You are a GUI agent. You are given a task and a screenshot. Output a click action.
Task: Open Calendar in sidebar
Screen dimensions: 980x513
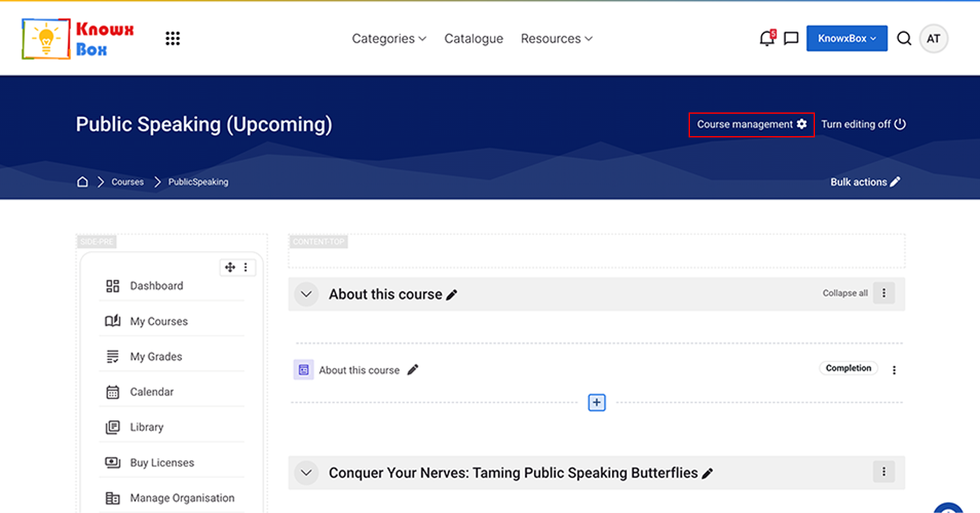tap(152, 392)
